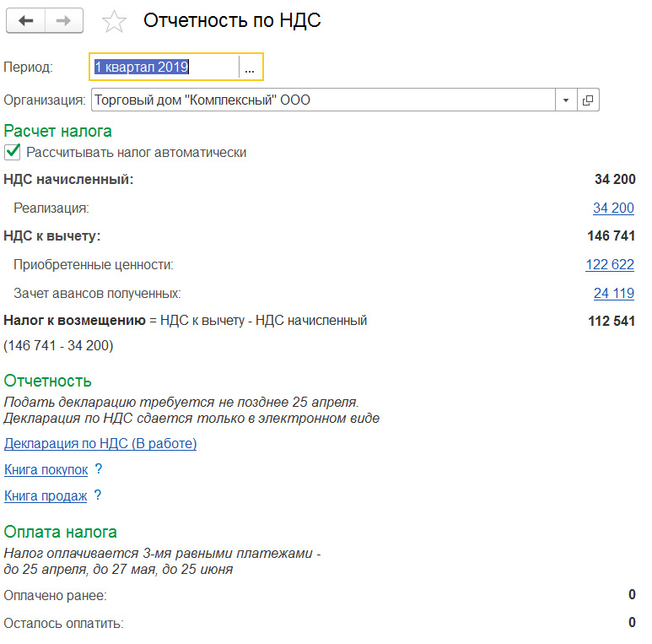The width and height of the screenshot is (652, 644).
Task: Open the Реализация amount link 34 200
Action: point(613,208)
